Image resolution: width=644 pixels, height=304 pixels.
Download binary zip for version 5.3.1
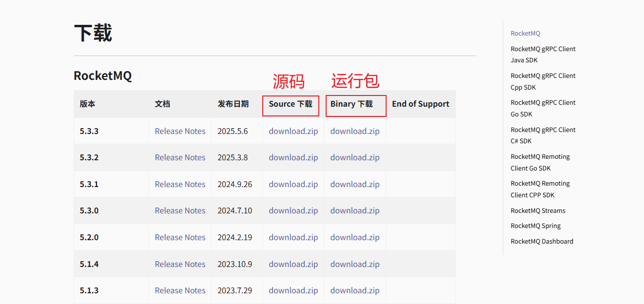355,184
